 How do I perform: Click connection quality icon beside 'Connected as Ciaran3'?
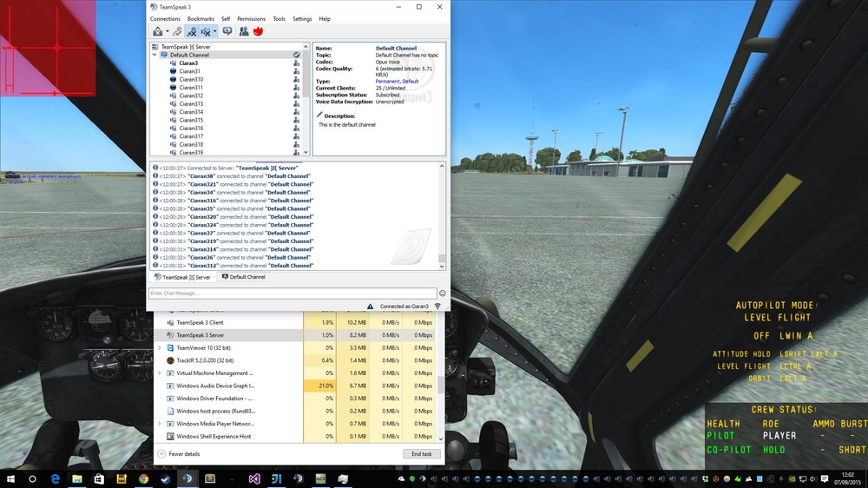pyautogui.click(x=437, y=307)
